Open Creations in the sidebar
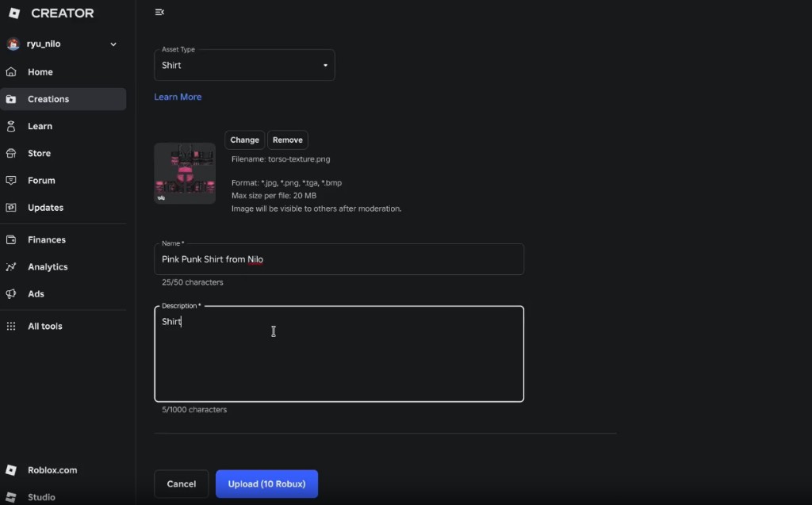Viewport: 812px width, 505px height. (63, 99)
